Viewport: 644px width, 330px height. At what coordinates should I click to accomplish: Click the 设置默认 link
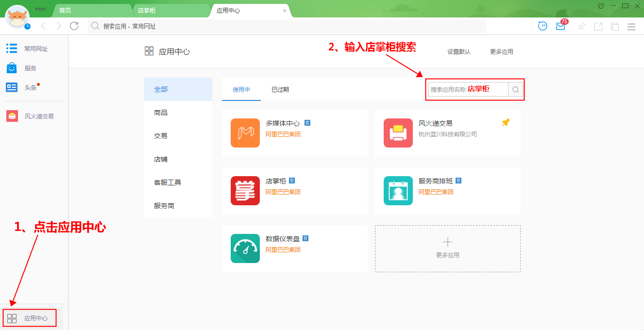coord(459,51)
